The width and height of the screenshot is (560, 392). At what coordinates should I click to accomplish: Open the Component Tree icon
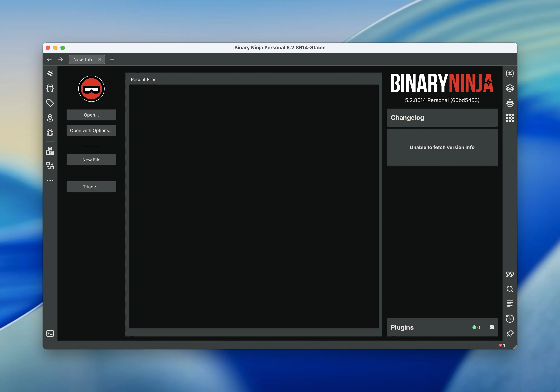(x=50, y=151)
